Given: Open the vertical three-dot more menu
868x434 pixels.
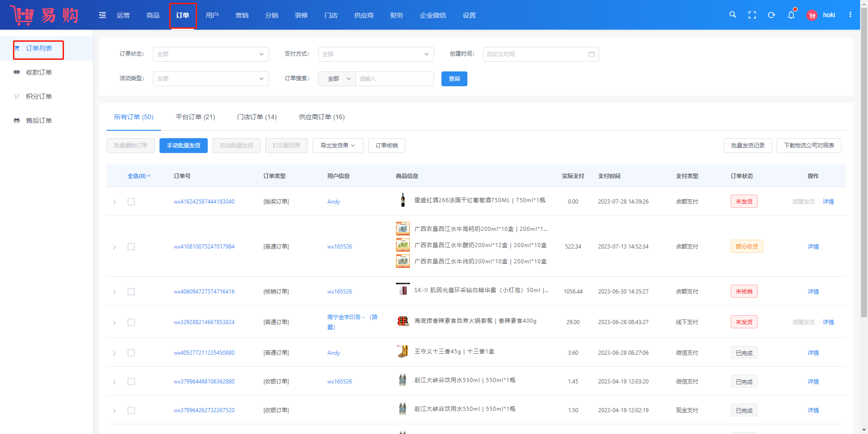Looking at the screenshot, I should [850, 15].
